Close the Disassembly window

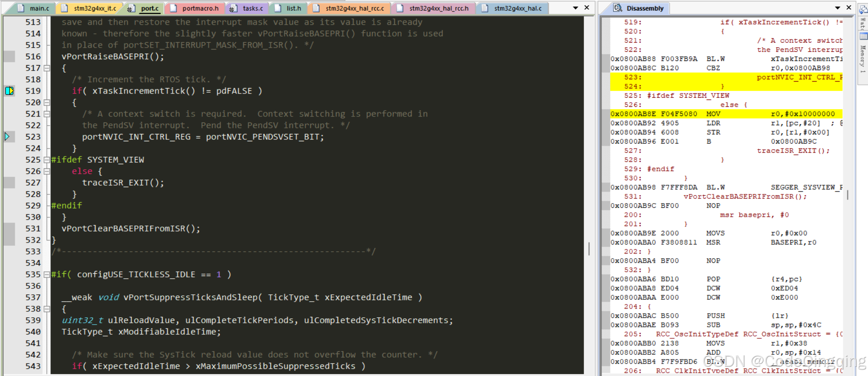(849, 8)
